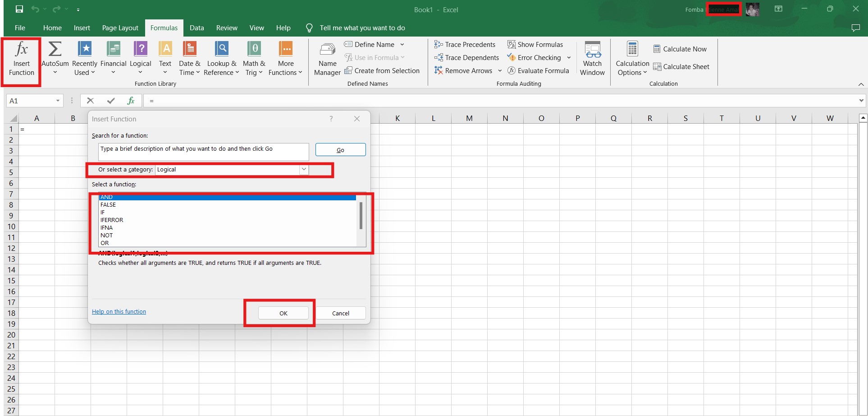Click the Go search button

[340, 150]
